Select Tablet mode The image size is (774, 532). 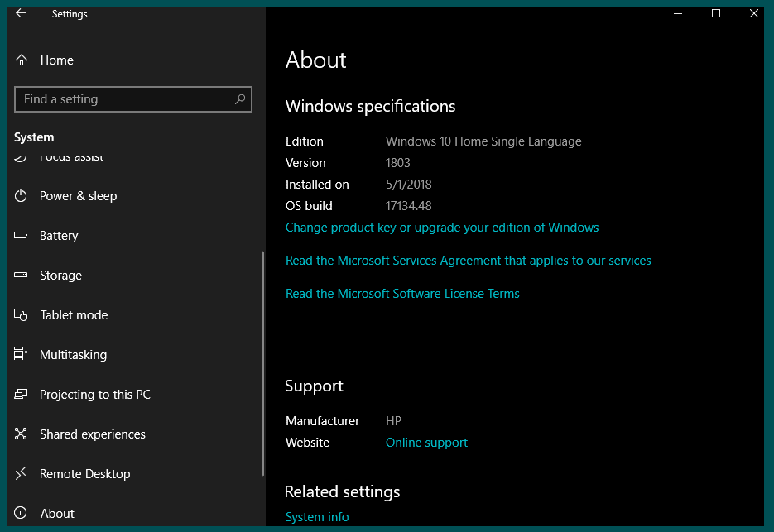tap(74, 315)
